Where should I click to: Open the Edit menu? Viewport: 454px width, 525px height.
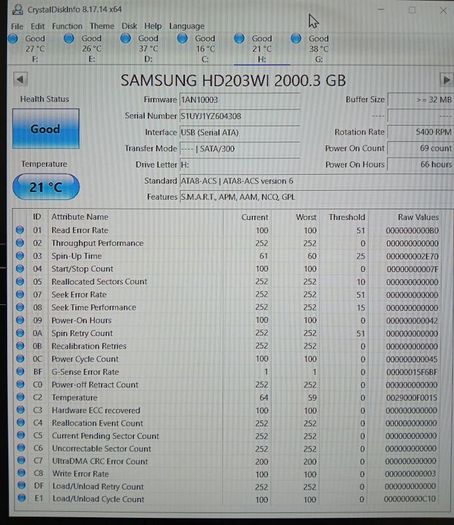[x=37, y=26]
